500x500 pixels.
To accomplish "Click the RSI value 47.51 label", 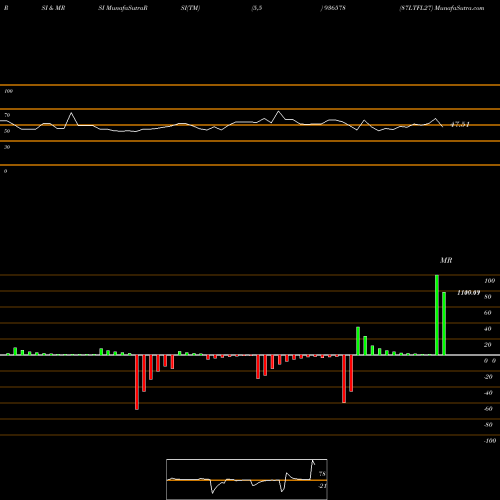I will (x=460, y=124).
